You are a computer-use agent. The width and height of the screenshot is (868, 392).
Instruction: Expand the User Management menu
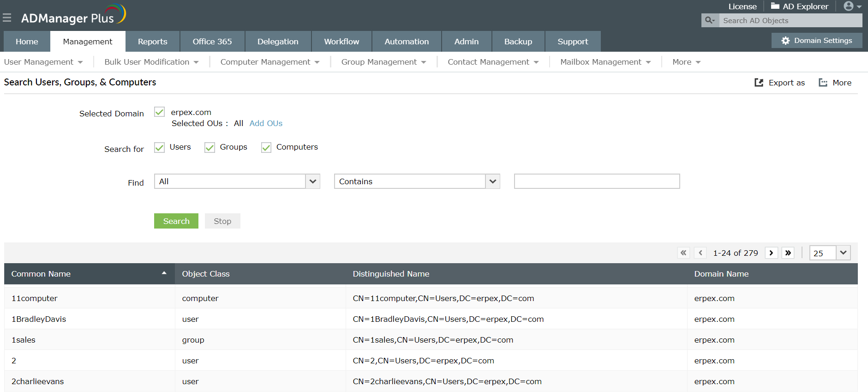tap(43, 62)
